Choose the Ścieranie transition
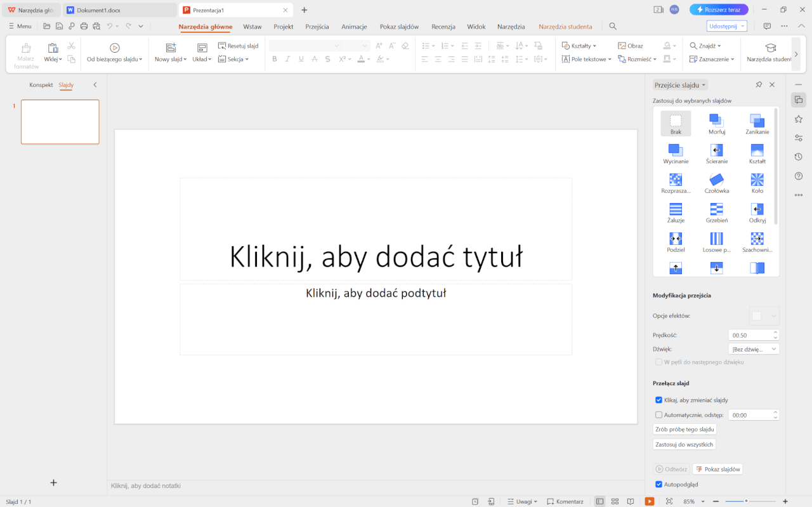The height and width of the screenshot is (507, 812). coord(716,154)
